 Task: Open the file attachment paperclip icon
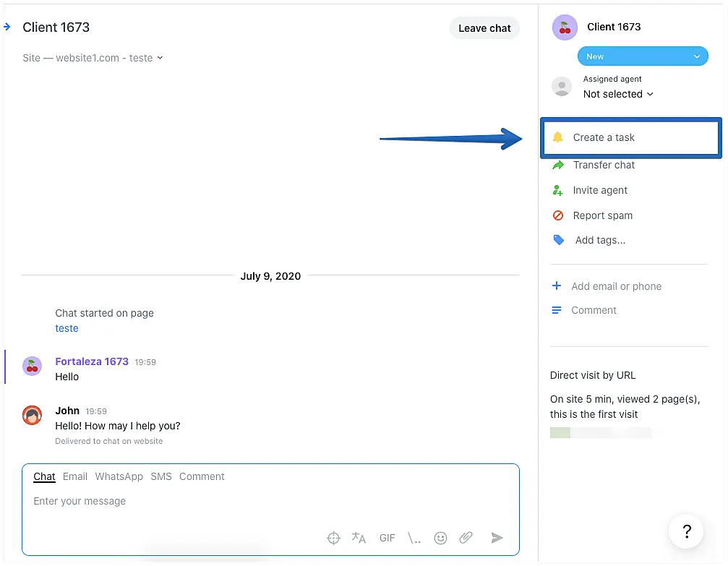pos(466,538)
